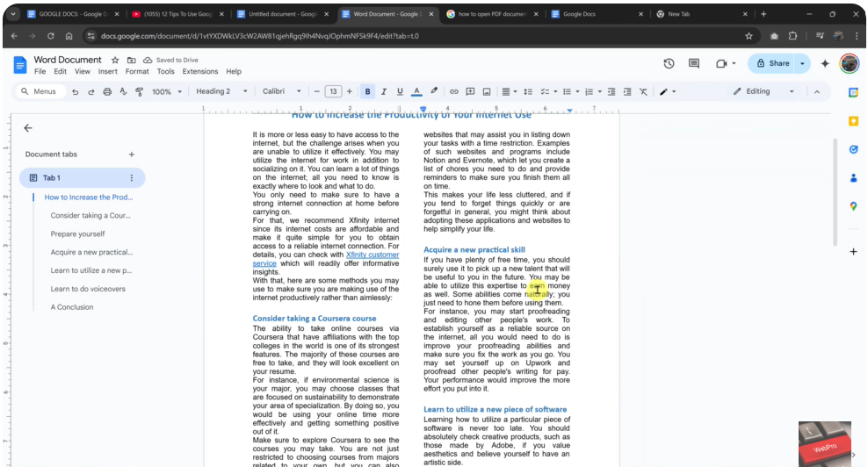
Task: Jump to 'Consider taking a Cour...' outline heading
Action: (90, 215)
